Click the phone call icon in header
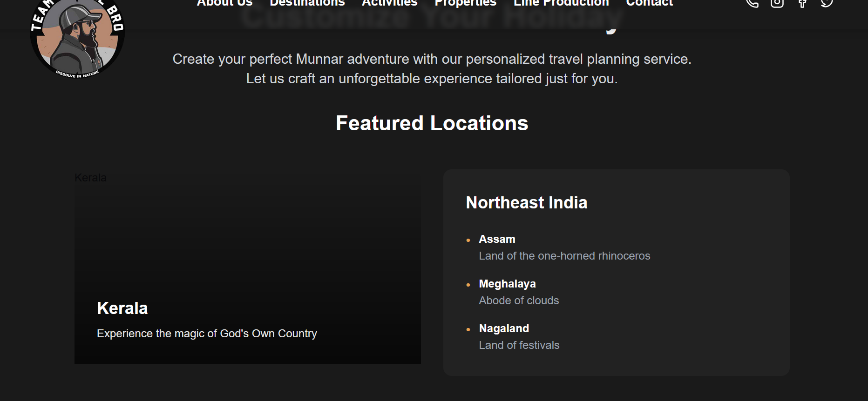The height and width of the screenshot is (401, 868). 752,3
